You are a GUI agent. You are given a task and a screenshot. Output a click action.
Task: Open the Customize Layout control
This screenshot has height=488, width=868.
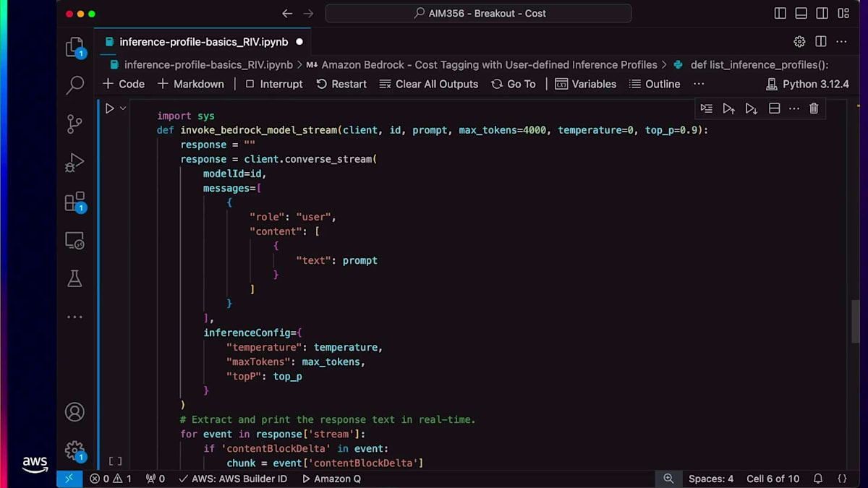(843, 13)
